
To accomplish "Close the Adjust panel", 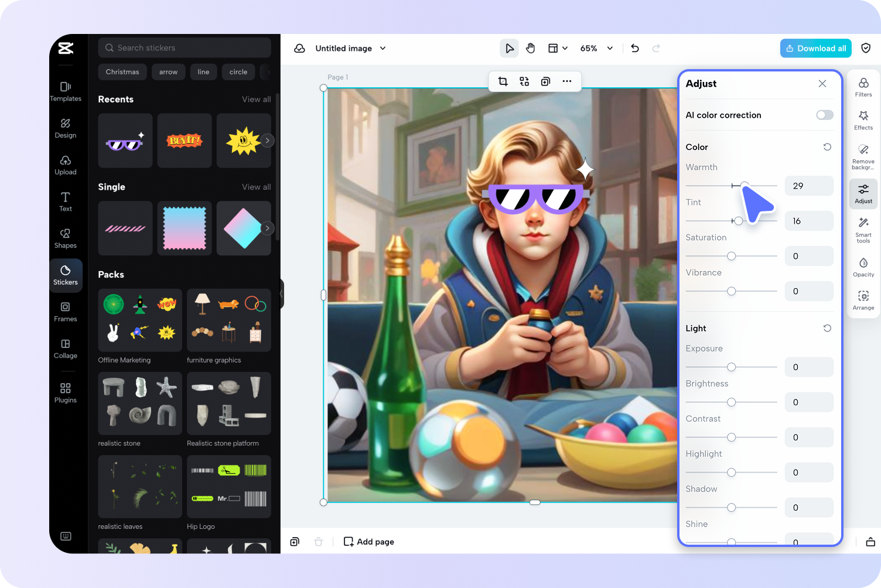I will coord(822,84).
